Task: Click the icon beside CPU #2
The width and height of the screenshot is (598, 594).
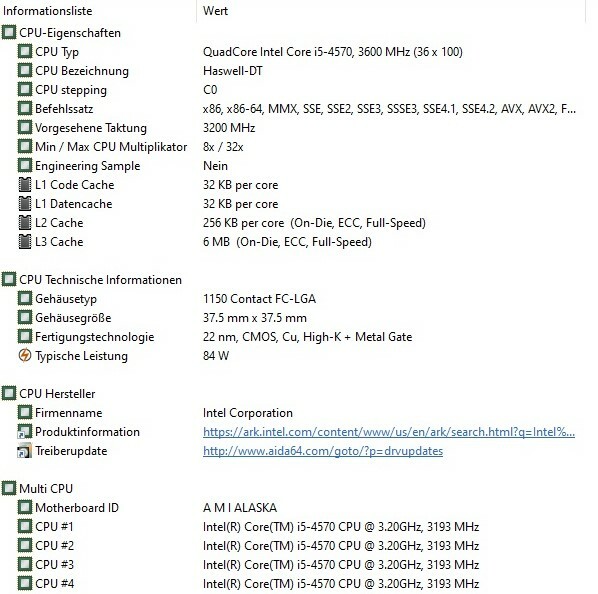Action: 25,546
